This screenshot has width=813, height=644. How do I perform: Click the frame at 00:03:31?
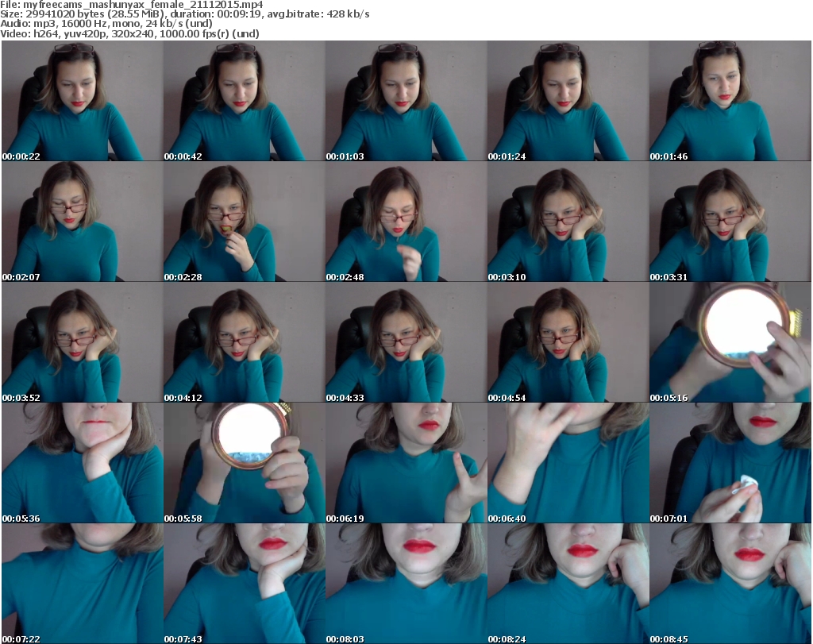(730, 222)
